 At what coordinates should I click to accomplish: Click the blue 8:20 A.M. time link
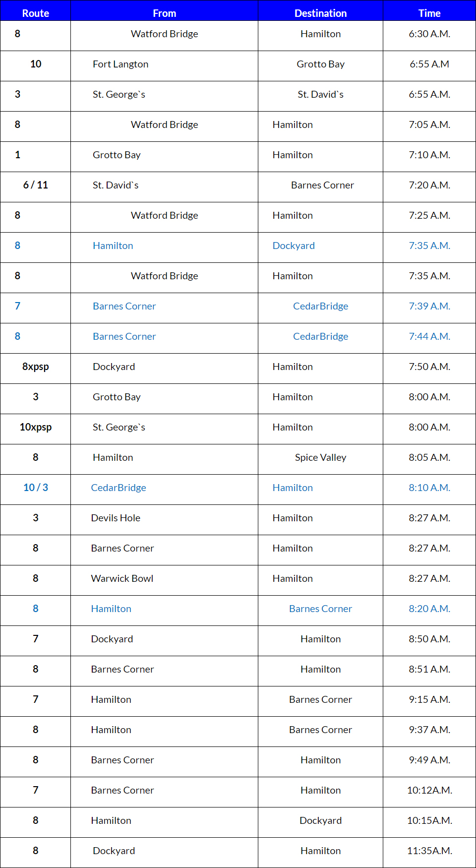coord(429,609)
